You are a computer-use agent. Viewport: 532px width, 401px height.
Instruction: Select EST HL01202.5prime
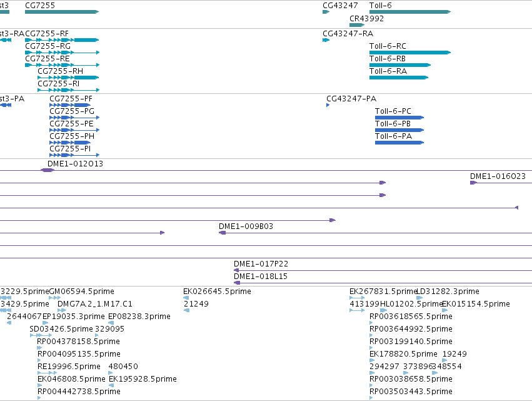(383, 310)
